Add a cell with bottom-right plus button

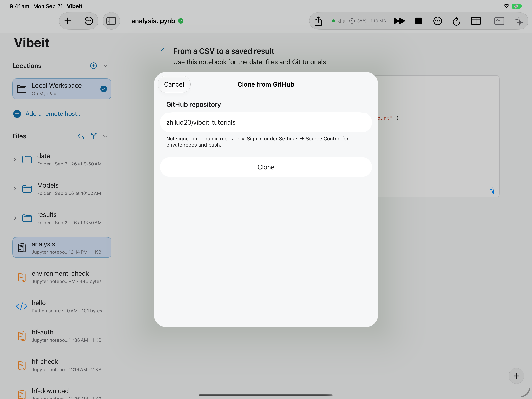pyautogui.click(x=516, y=376)
